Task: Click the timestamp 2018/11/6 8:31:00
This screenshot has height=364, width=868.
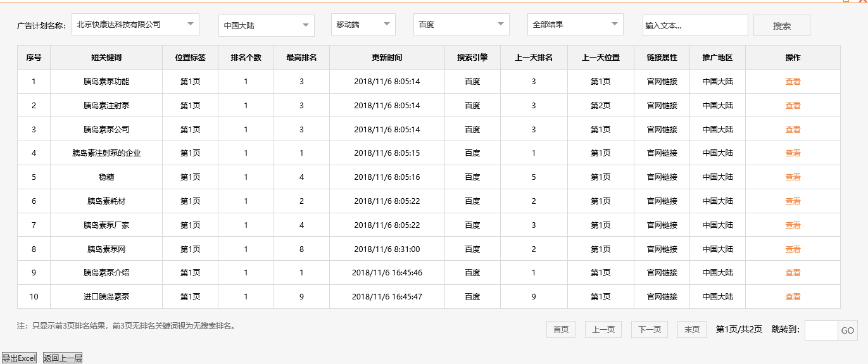Action: tap(387, 249)
